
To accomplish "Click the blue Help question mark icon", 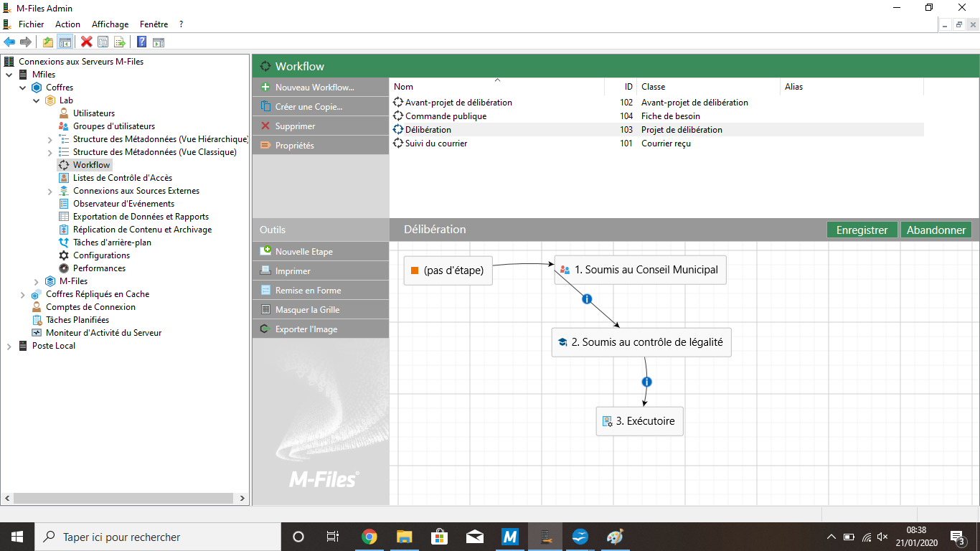I will point(142,42).
